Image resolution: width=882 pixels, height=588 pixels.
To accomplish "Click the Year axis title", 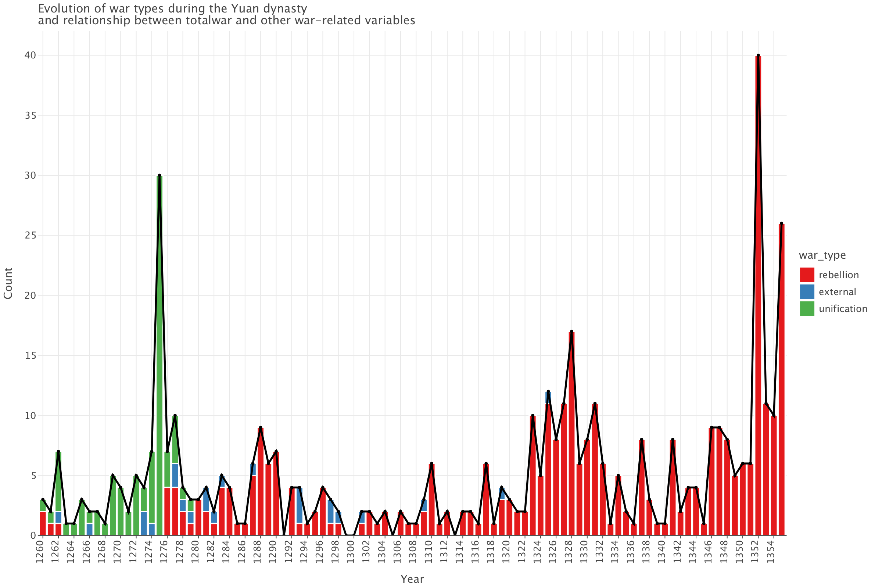I will [x=412, y=579].
